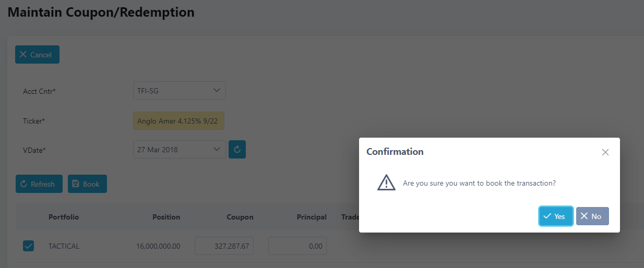Click the Ticker field Anglo Amer
This screenshot has height=268, width=644.
179,121
